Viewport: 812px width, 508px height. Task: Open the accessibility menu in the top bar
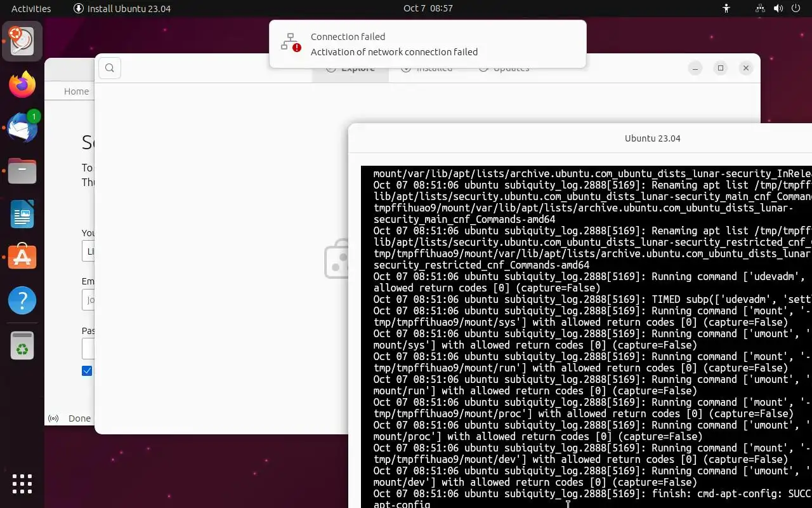[x=726, y=8]
